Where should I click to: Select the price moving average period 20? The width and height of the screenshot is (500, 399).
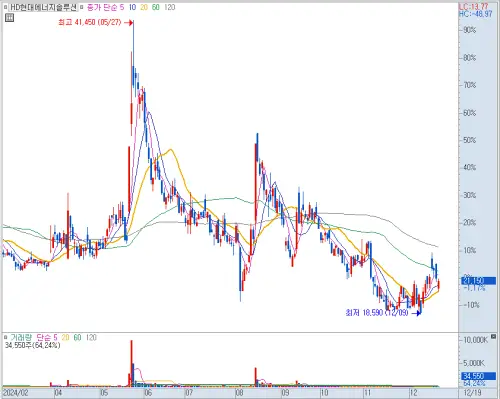144,7
